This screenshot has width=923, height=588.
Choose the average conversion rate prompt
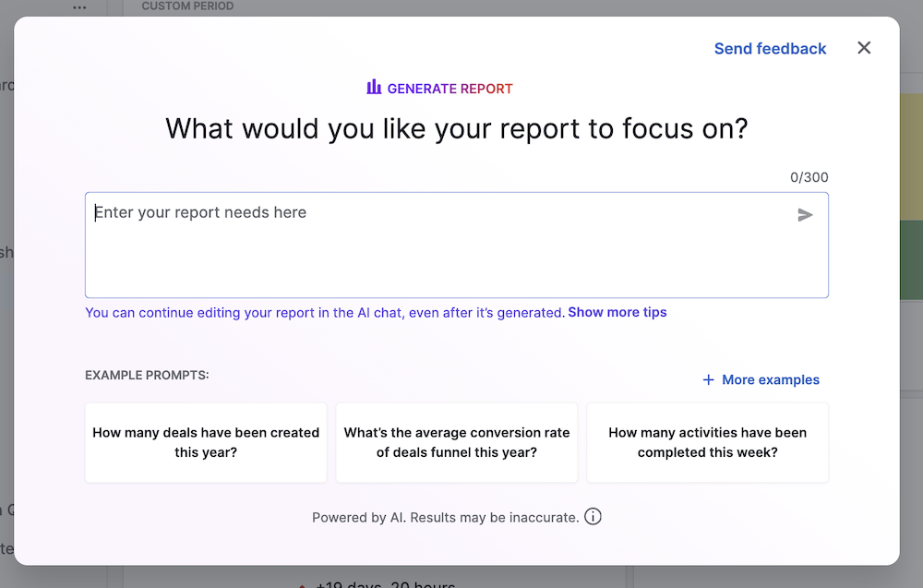pos(457,443)
